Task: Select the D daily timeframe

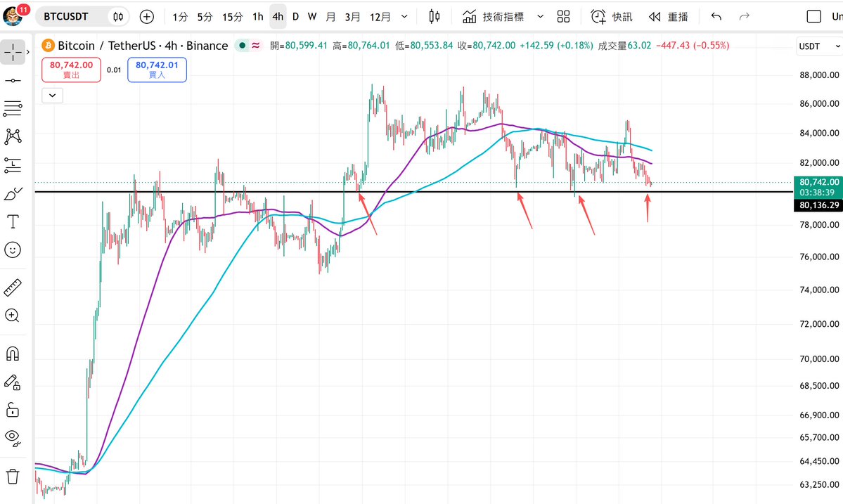Action: click(295, 17)
